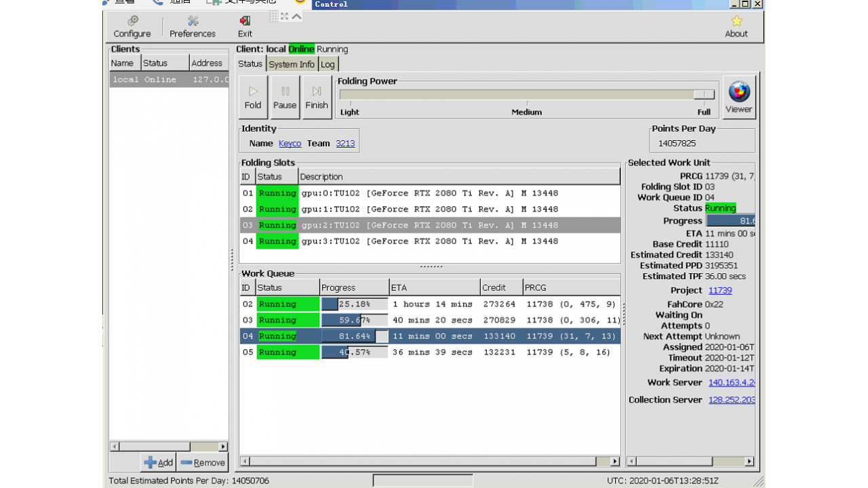Click work queue left scroll arrow
The image size is (868, 488).
tap(245, 462)
